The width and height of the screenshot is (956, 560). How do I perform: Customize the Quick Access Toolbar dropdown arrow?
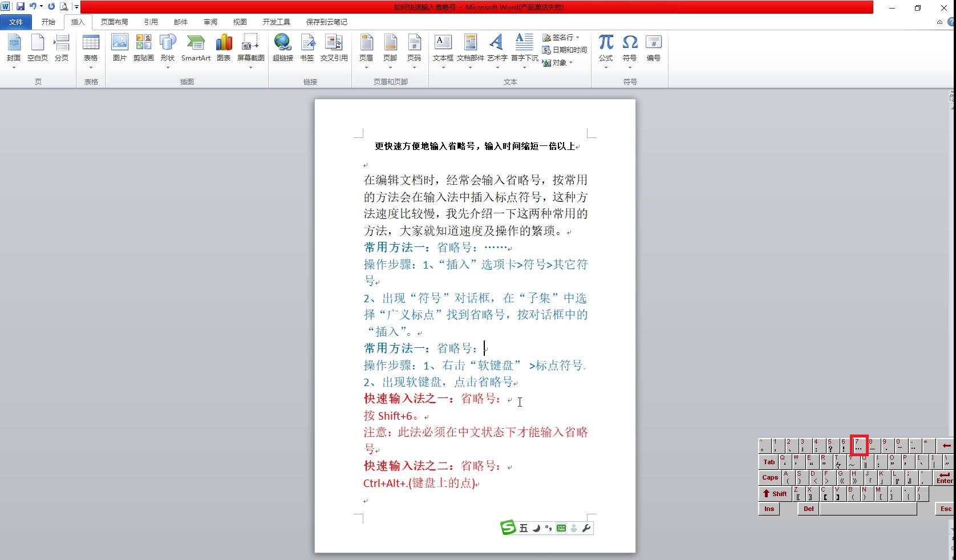pyautogui.click(x=76, y=7)
